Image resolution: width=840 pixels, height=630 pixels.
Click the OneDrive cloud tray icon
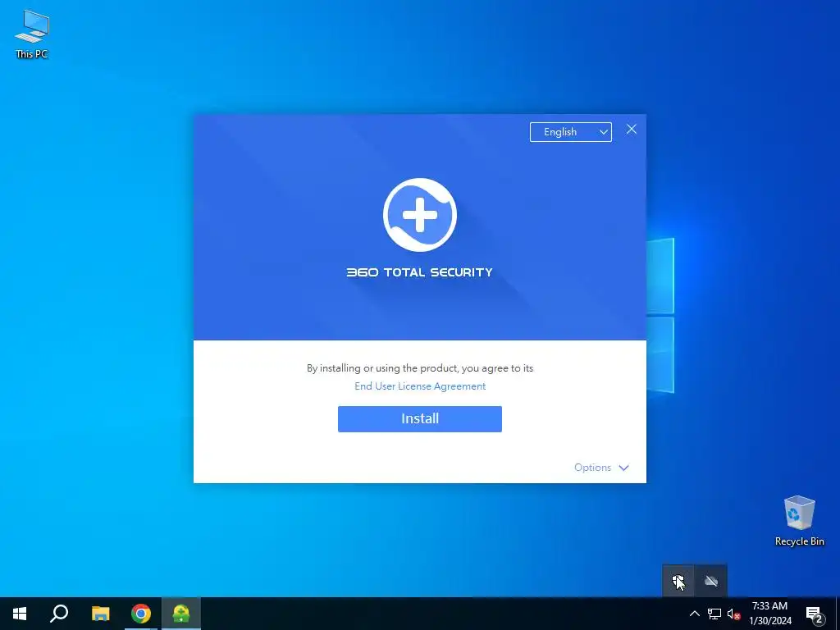point(711,581)
